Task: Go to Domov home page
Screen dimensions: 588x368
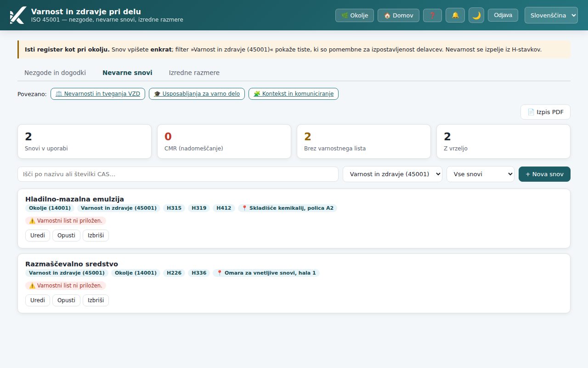Action: [398, 15]
